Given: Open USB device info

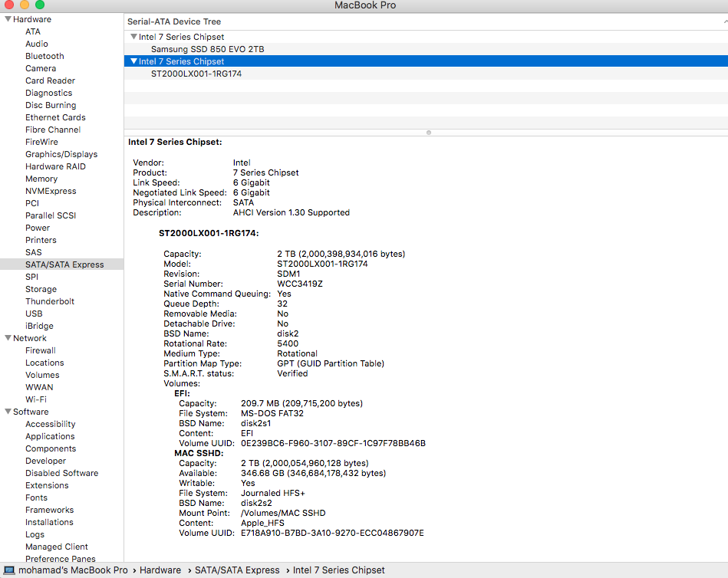Looking at the screenshot, I should (x=34, y=314).
